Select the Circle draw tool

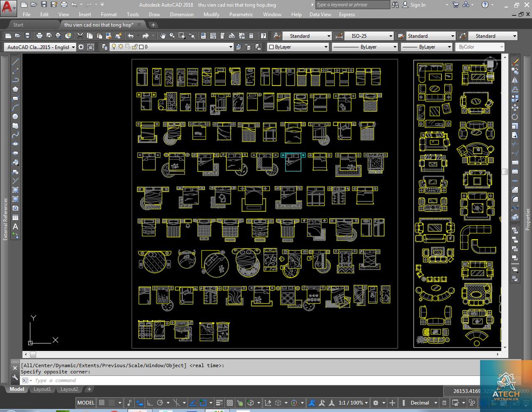point(15,117)
